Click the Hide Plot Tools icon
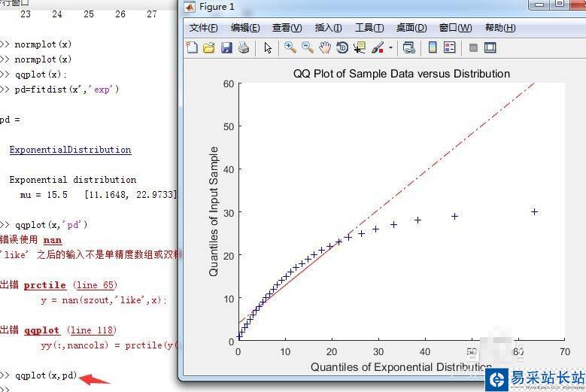The width and height of the screenshot is (586, 392). click(473, 48)
